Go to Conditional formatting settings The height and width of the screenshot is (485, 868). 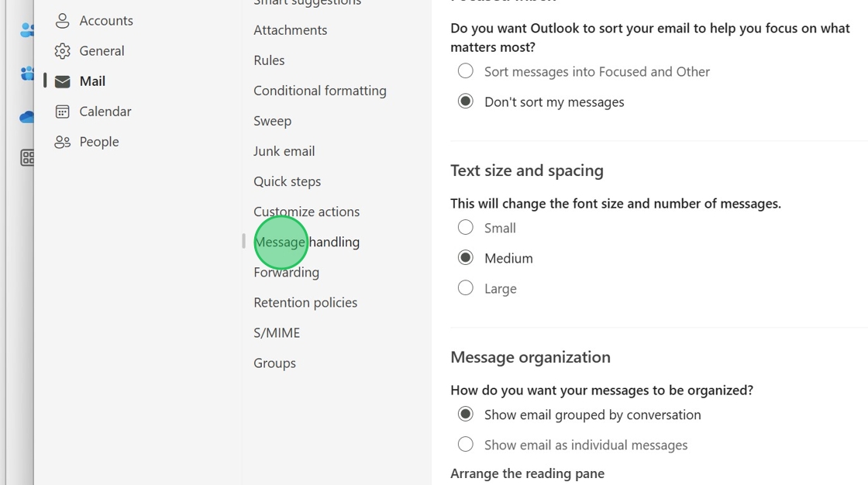pos(319,91)
